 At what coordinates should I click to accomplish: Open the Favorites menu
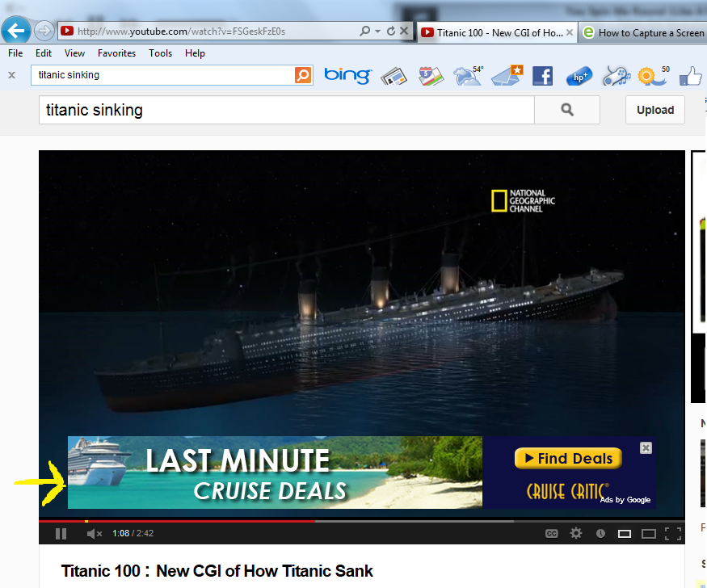coord(117,53)
